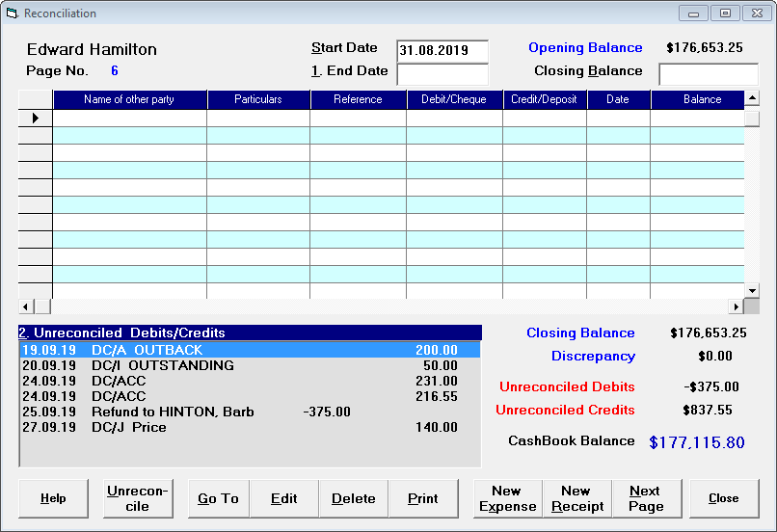
Task: Create a New Expense
Action: (x=508, y=498)
